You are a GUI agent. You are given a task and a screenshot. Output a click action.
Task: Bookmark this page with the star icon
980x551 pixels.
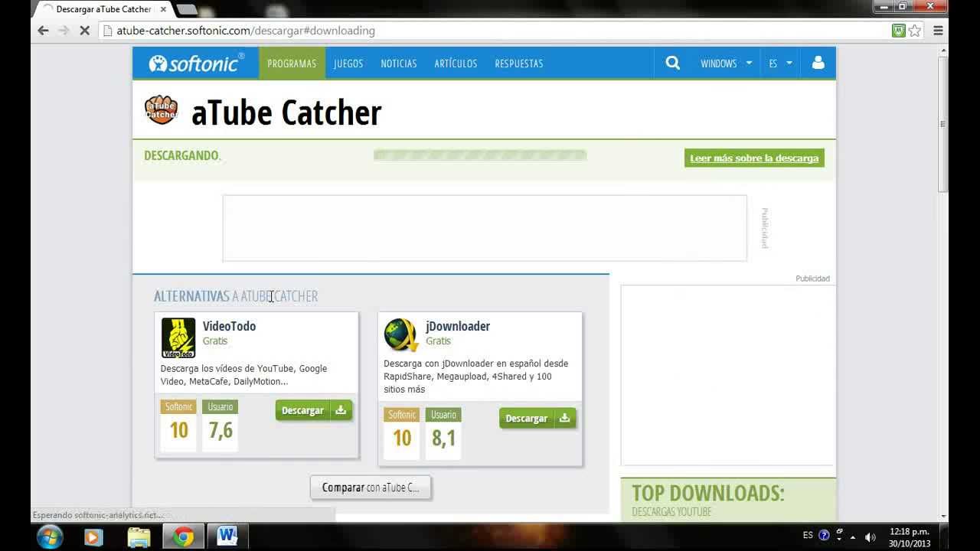(x=915, y=31)
